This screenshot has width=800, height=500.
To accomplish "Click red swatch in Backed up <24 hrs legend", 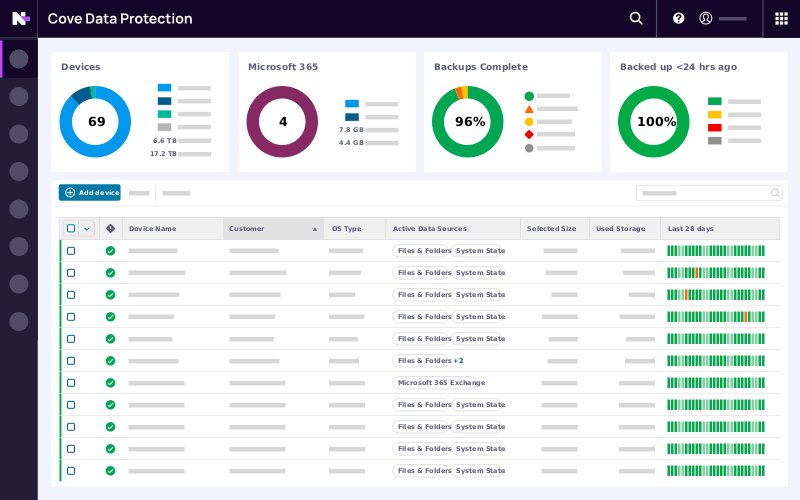I will click(715, 128).
